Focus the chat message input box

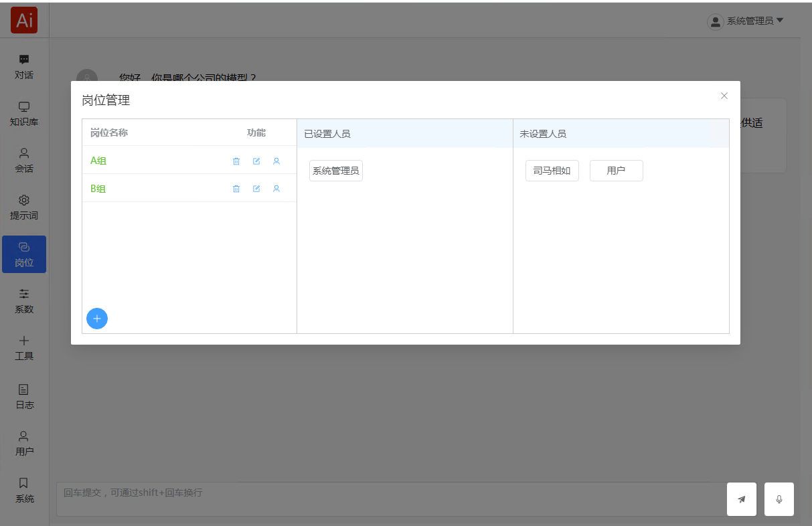[x=388, y=499]
